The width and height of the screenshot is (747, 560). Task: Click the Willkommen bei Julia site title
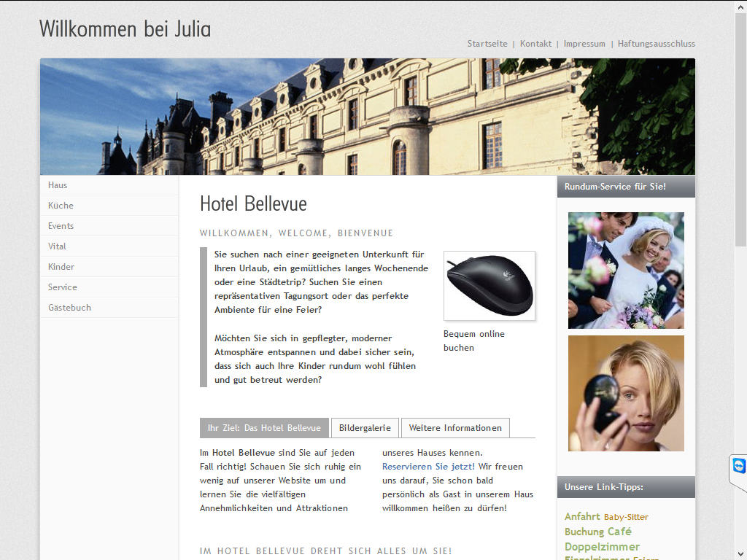[x=125, y=29]
